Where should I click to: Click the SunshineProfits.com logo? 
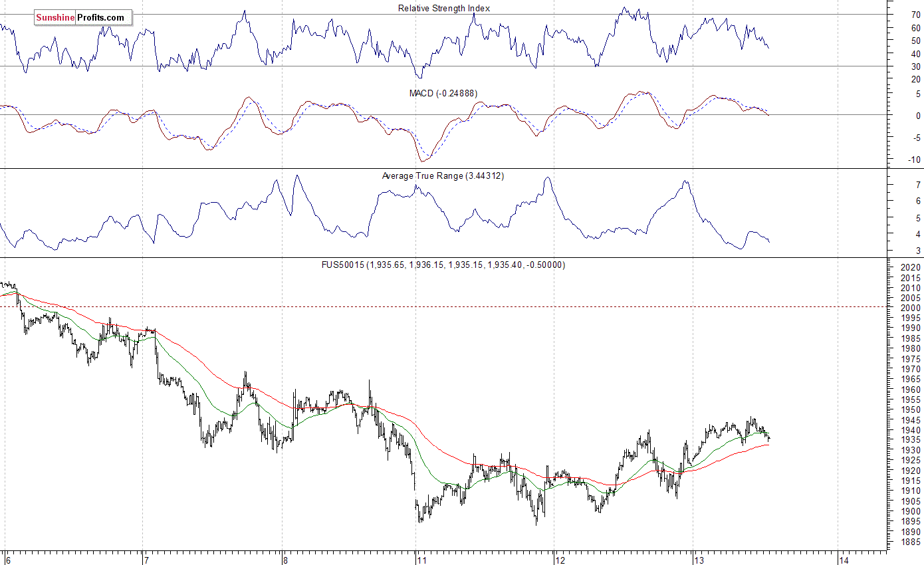click(83, 18)
